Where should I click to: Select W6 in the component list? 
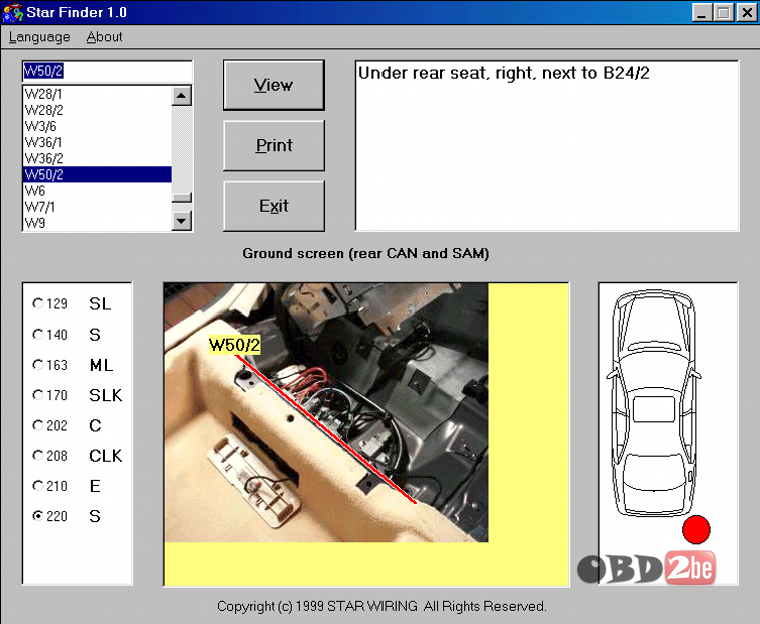(97, 191)
